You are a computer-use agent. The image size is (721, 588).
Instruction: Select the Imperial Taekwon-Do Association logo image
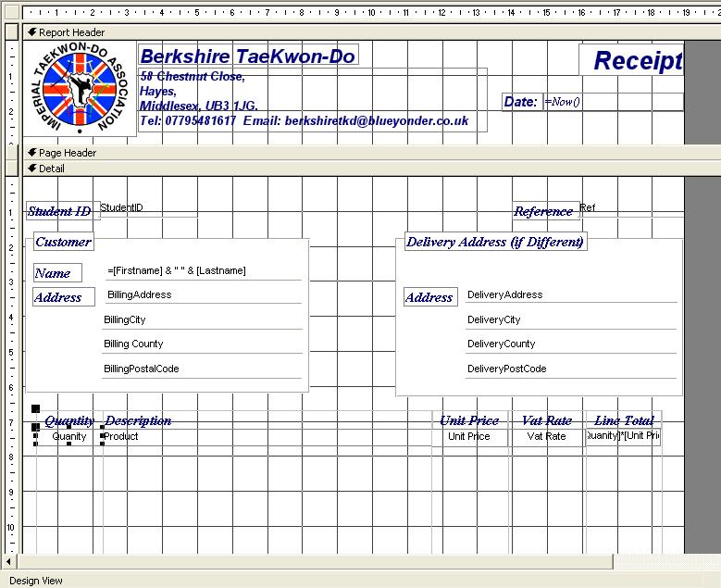pyautogui.click(x=80, y=89)
